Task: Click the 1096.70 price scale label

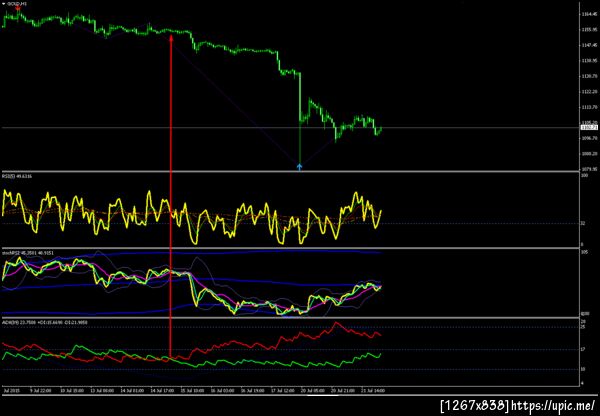Action: 589,138
